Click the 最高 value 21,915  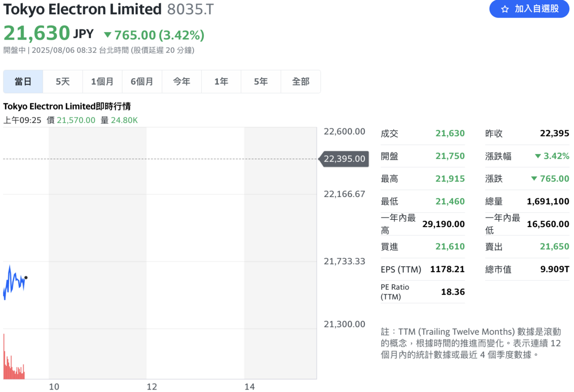[450, 179]
